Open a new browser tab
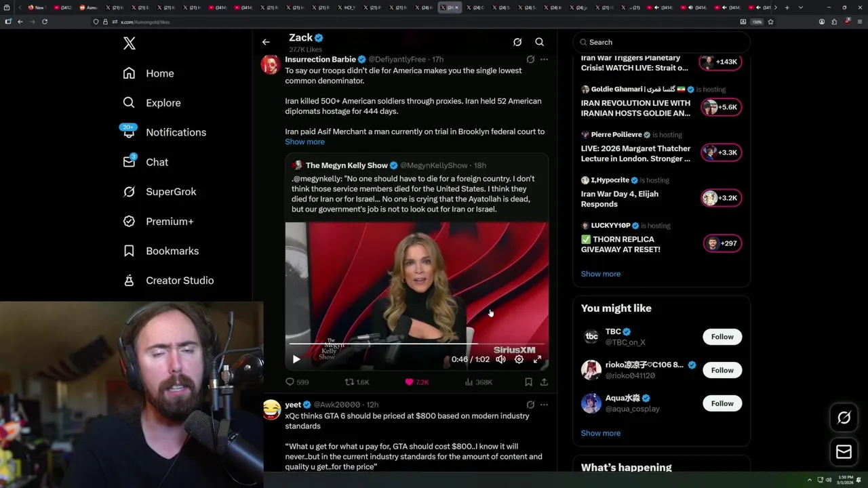 coord(787,7)
